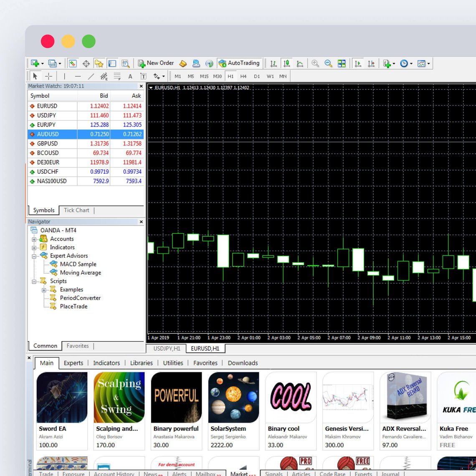This screenshot has height=476, width=476.
Task: Open the Sword EA market thumbnail
Action: [62, 398]
